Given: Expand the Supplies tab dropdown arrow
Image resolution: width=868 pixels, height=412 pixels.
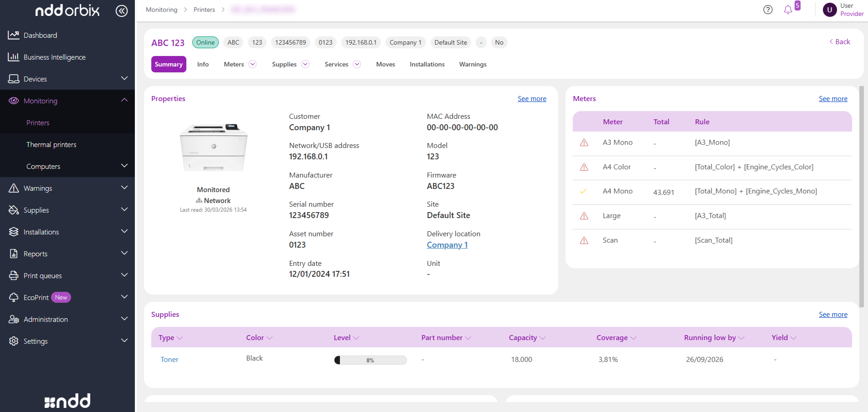Looking at the screenshot, I should (x=305, y=64).
